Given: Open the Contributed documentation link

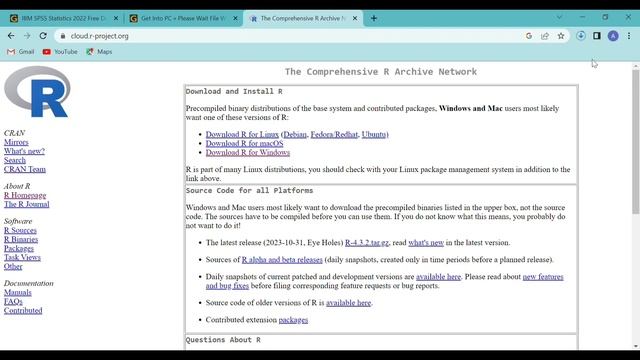Looking at the screenshot, I should [x=23, y=310].
